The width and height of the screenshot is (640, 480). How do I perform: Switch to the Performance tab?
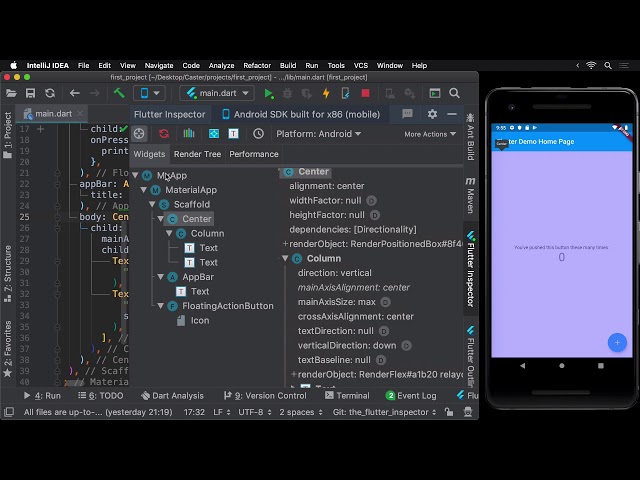click(x=253, y=154)
